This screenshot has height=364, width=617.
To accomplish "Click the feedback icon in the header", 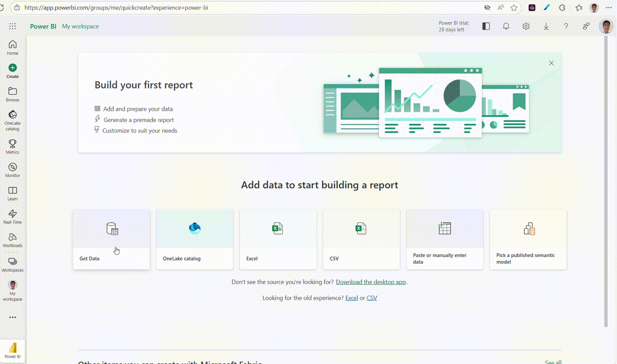I will tap(586, 26).
